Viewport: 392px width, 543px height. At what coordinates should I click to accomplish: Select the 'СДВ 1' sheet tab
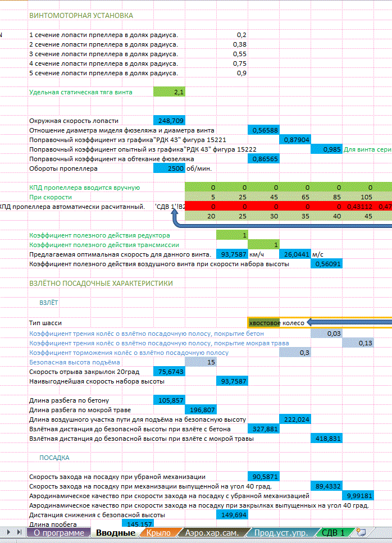click(334, 532)
